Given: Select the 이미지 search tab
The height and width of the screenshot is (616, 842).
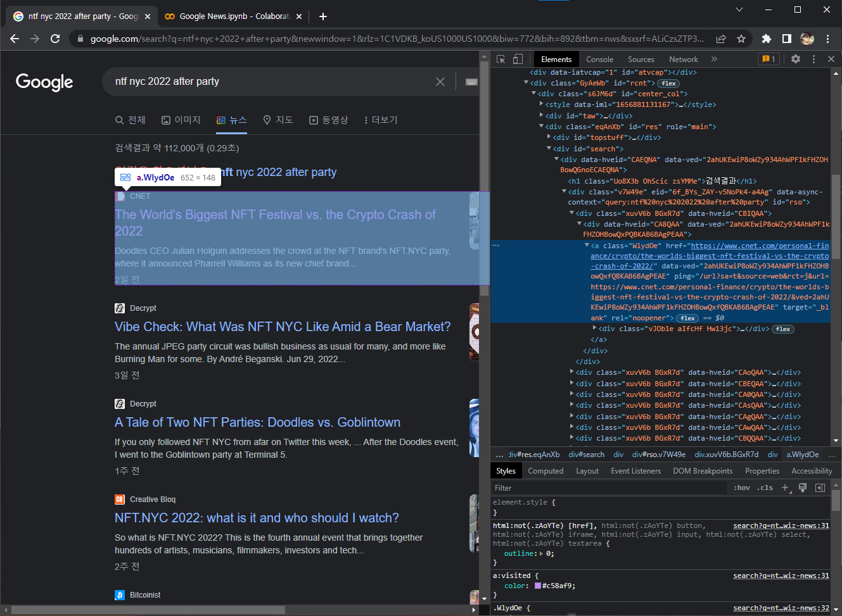Looking at the screenshot, I should click(x=181, y=120).
